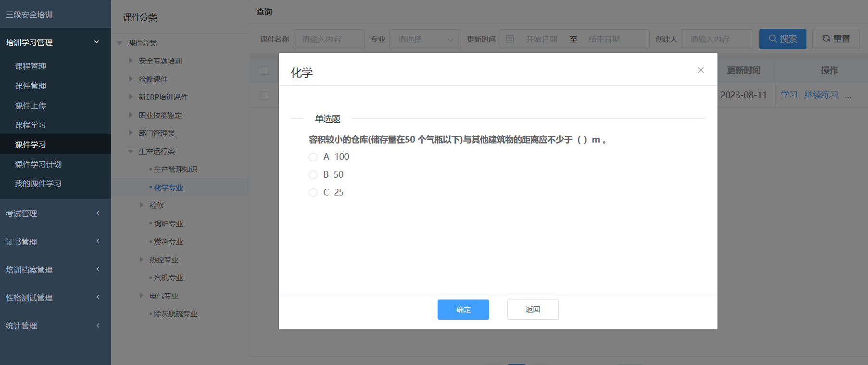The height and width of the screenshot is (365, 868).
Task: Click the 重置 reset button
Action: coord(835,39)
